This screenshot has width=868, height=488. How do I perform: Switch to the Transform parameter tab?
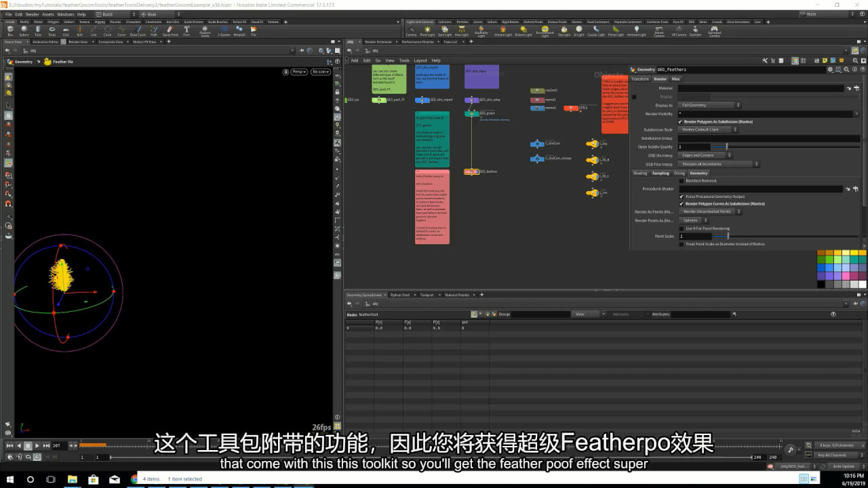tap(640, 79)
